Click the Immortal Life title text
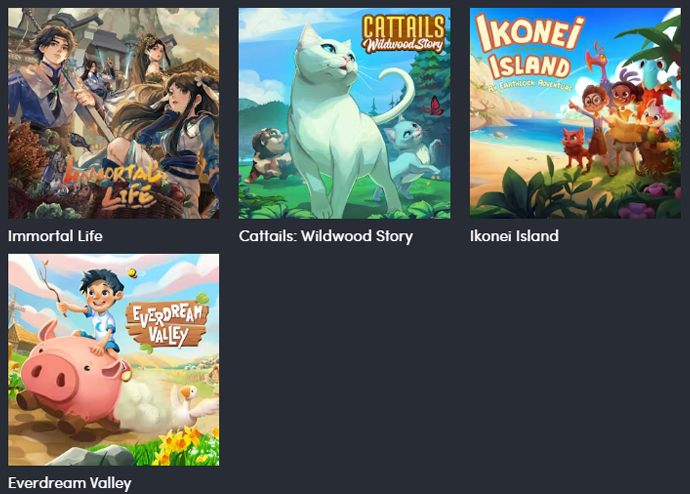 pos(55,236)
